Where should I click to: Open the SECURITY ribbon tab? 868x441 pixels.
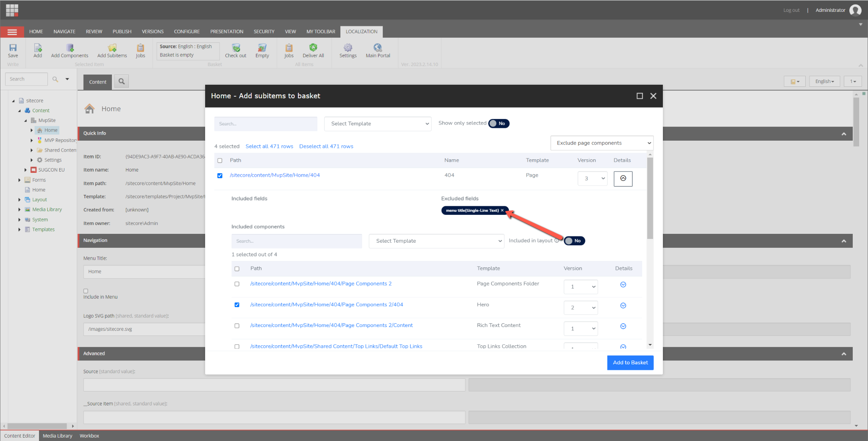click(x=264, y=32)
